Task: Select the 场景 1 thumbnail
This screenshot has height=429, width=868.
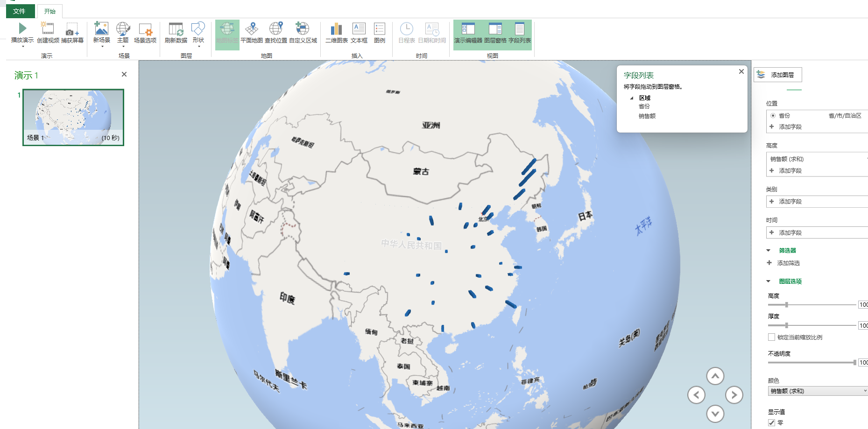Action: (x=73, y=116)
